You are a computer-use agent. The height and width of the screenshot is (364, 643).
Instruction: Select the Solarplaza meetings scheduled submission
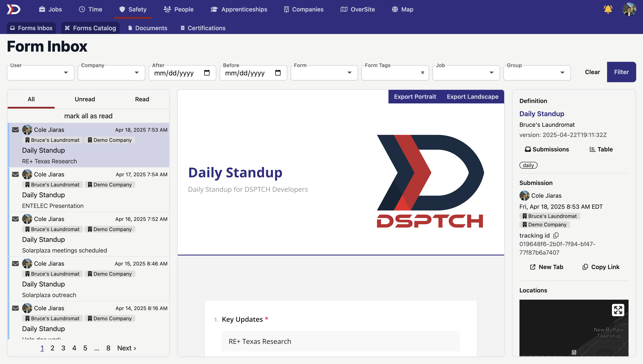(89, 234)
